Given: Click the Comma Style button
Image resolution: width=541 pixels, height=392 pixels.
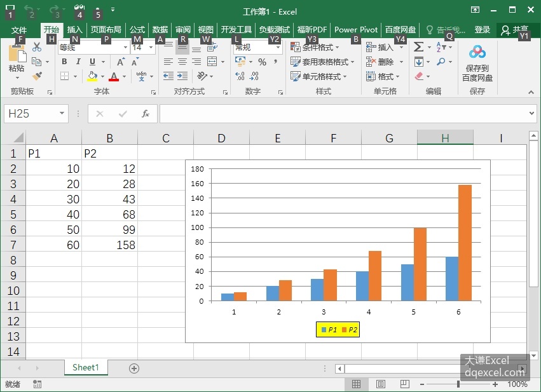Looking at the screenshot, I should tap(276, 62).
